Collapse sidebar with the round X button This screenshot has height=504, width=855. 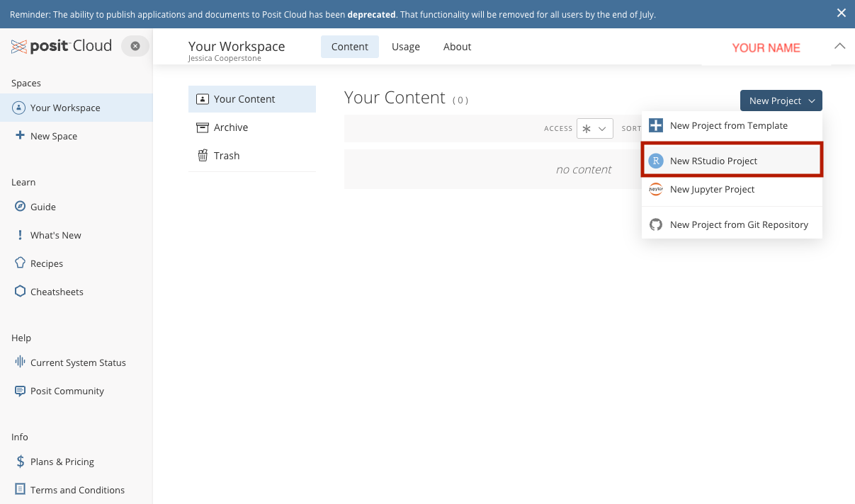[135, 47]
